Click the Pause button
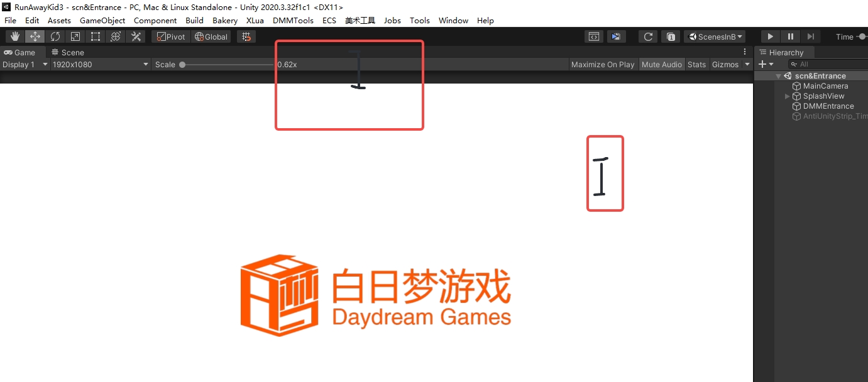 [x=791, y=36]
